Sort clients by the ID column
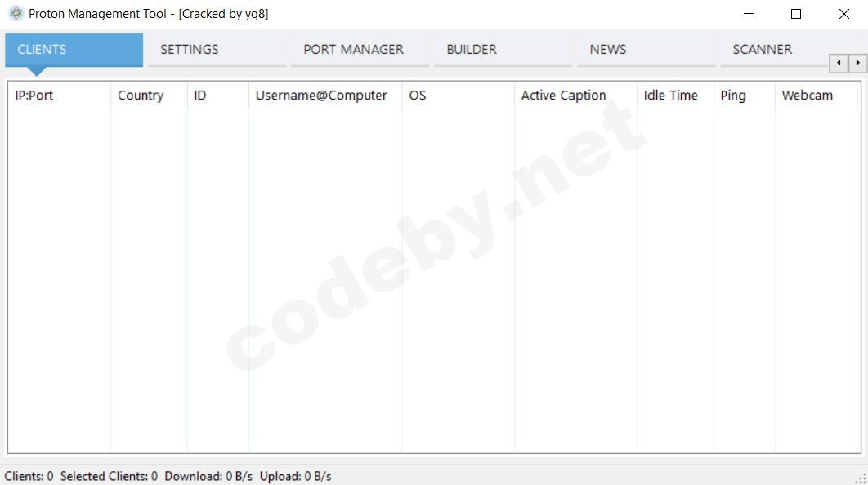The height and width of the screenshot is (485, 868). (200, 96)
